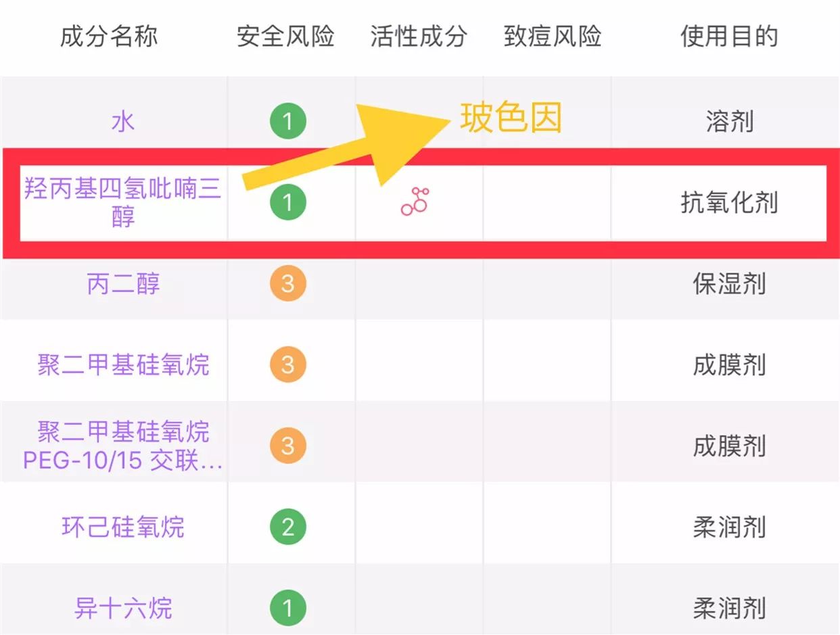This screenshot has width=840, height=635.
Task: Click the 丙二醇 ingredient link
Action: [122, 284]
